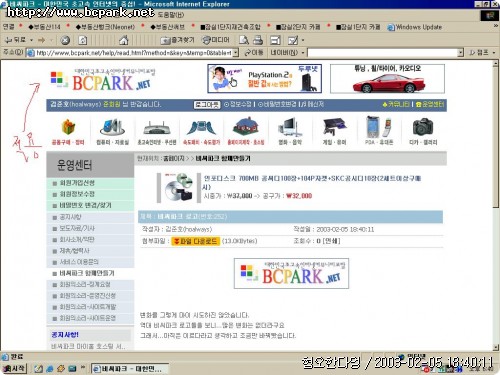Click the red sports car banner
This screenshot has width=500, height=375.
click(387, 79)
